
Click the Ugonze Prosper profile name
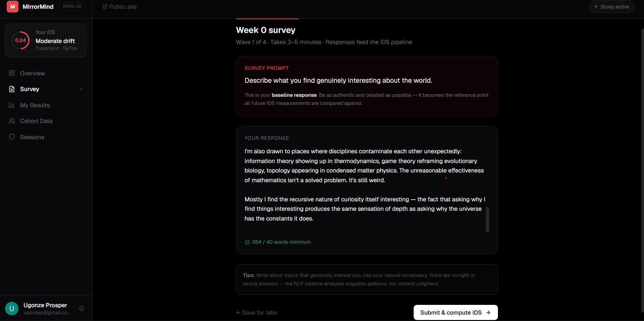[45, 305]
